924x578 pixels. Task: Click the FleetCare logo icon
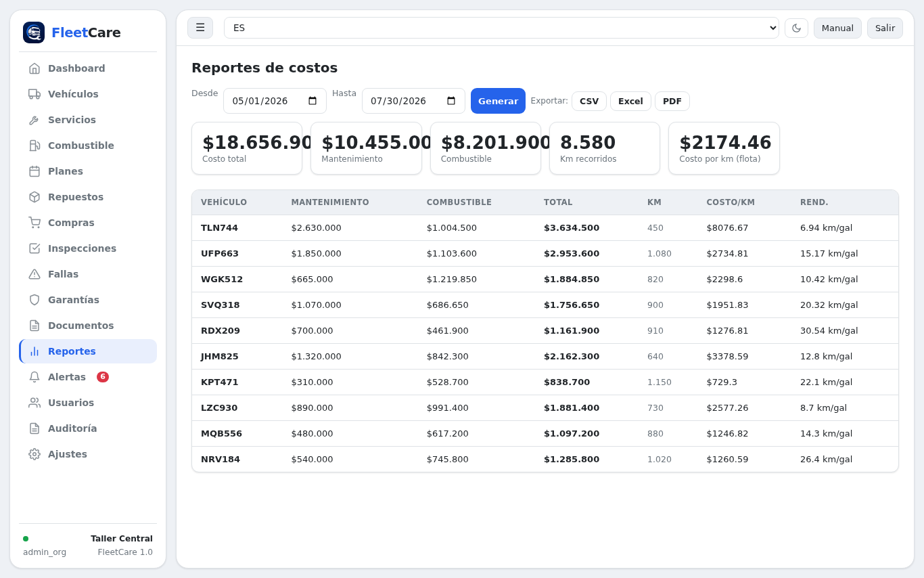pos(34,32)
